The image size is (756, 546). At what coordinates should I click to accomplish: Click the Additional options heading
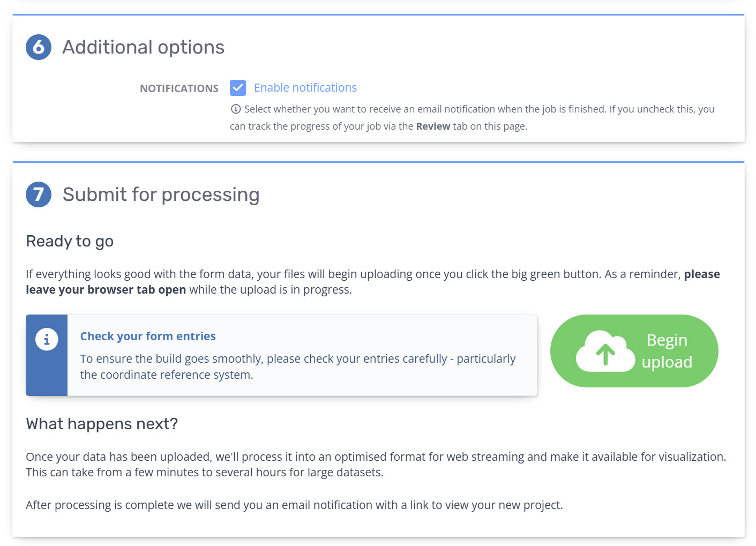coord(143,47)
